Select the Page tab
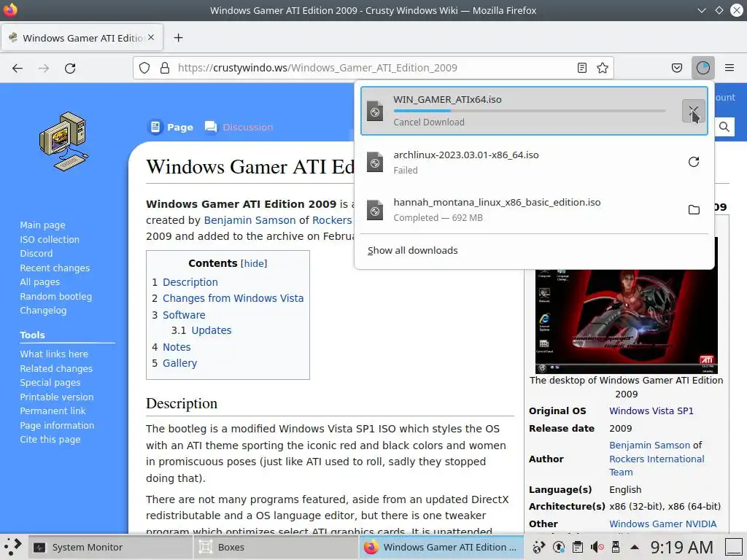 coord(171,127)
